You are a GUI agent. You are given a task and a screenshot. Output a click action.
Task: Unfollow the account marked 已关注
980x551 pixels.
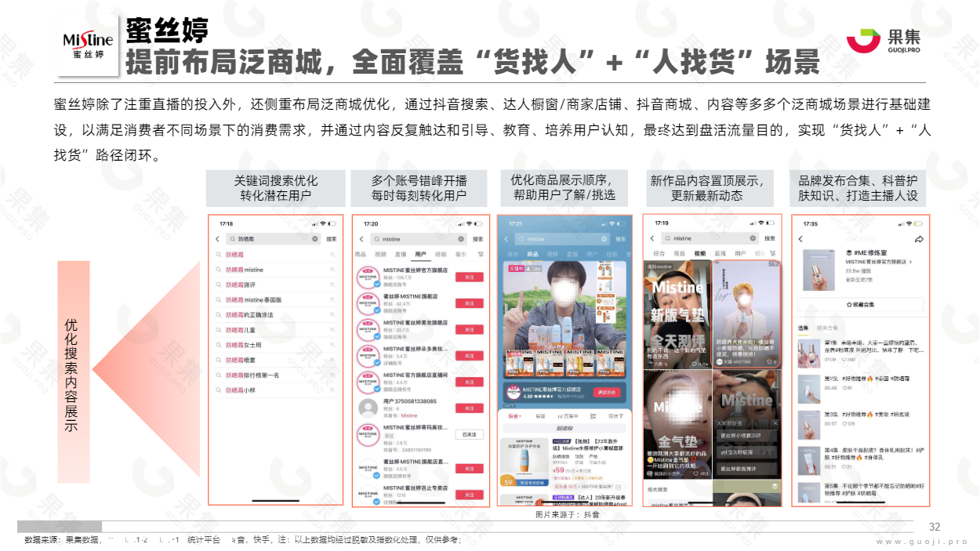pyautogui.click(x=470, y=434)
